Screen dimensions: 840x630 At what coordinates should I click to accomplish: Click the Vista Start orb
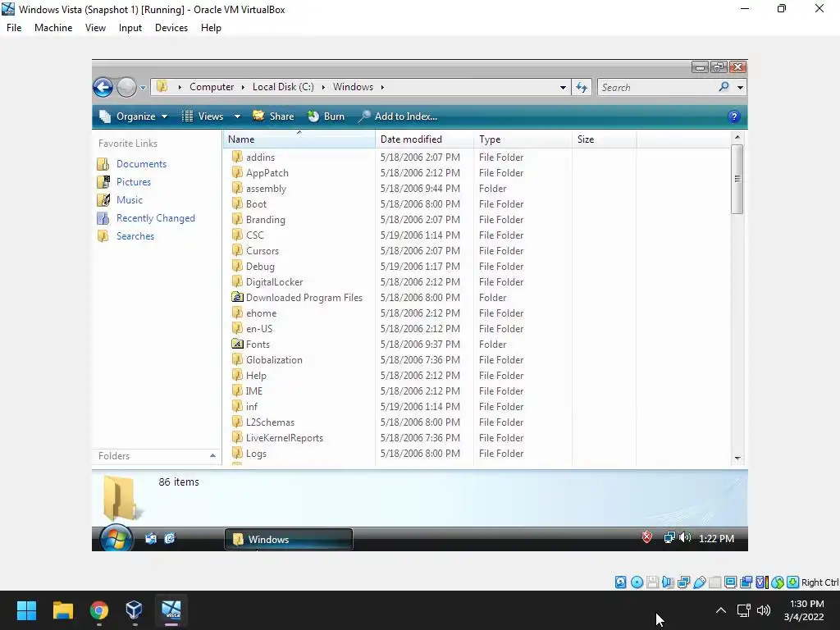116,538
